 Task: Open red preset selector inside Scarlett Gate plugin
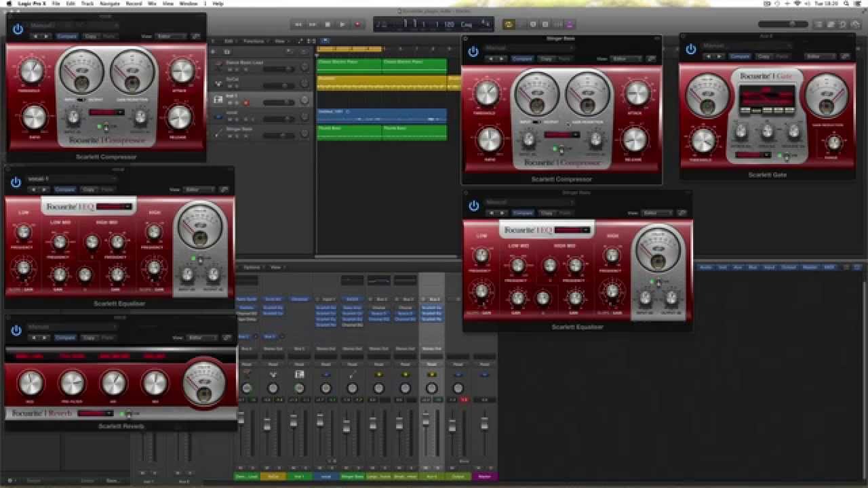point(753,155)
